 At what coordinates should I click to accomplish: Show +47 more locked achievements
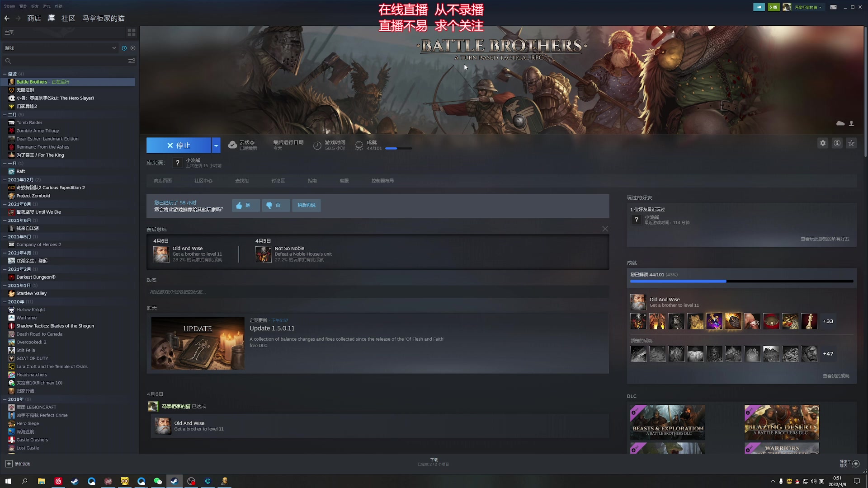click(x=828, y=354)
